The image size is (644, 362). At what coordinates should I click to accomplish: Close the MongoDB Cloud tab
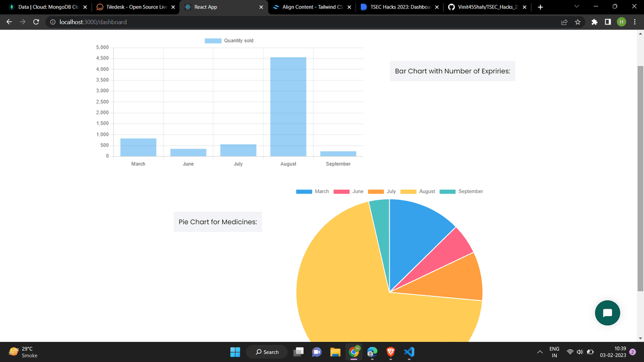(x=85, y=7)
